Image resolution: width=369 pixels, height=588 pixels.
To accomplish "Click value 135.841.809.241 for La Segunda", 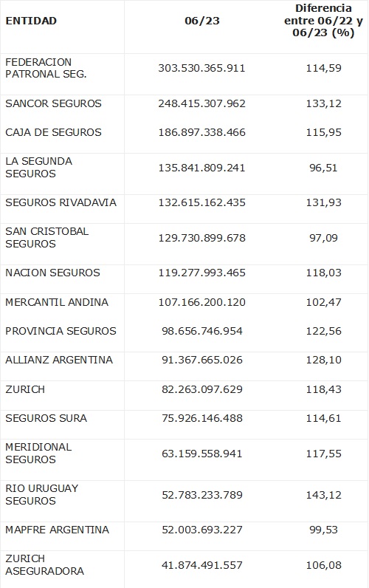I will (202, 168).
